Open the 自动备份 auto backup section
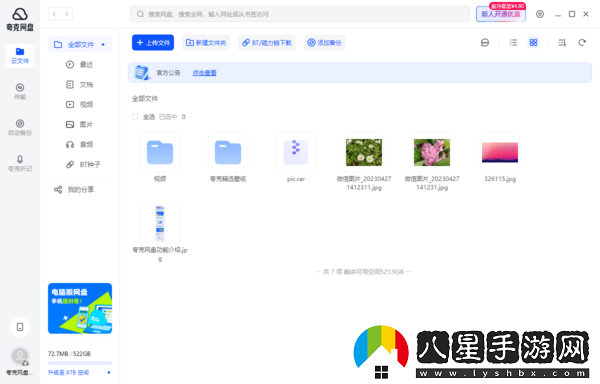Screen dimensions: 600x384 pos(20,127)
